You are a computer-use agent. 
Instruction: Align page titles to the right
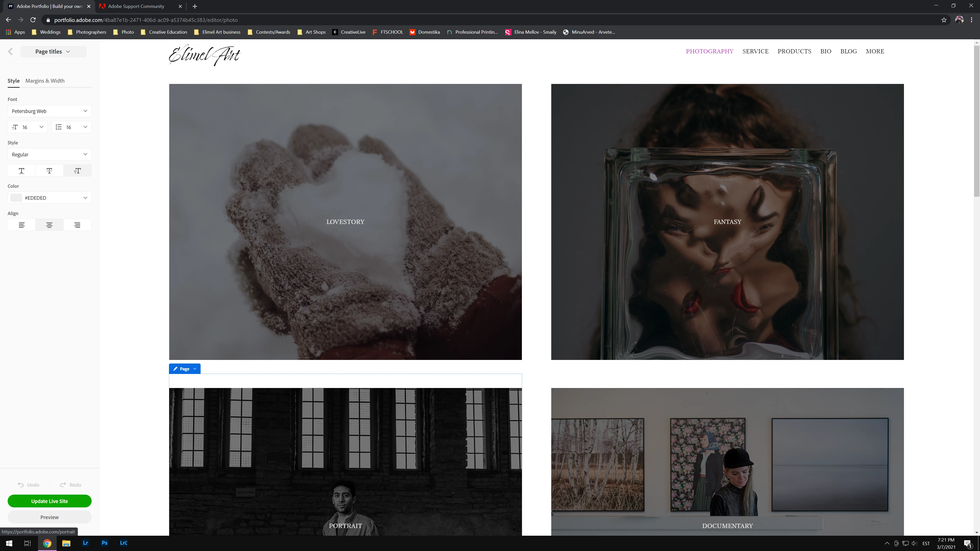coord(77,225)
